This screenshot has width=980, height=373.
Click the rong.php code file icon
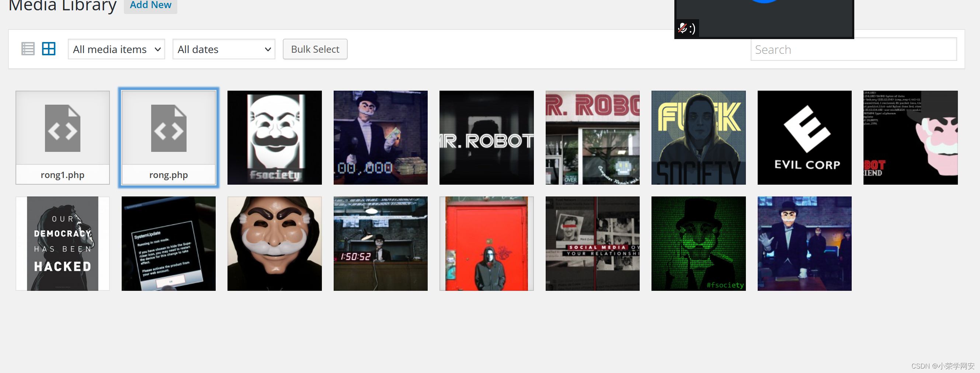pos(168,128)
